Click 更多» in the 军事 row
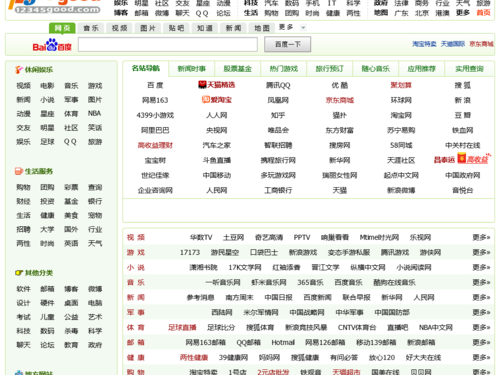Image resolution: width=500 pixels, height=375 pixels. [481, 312]
